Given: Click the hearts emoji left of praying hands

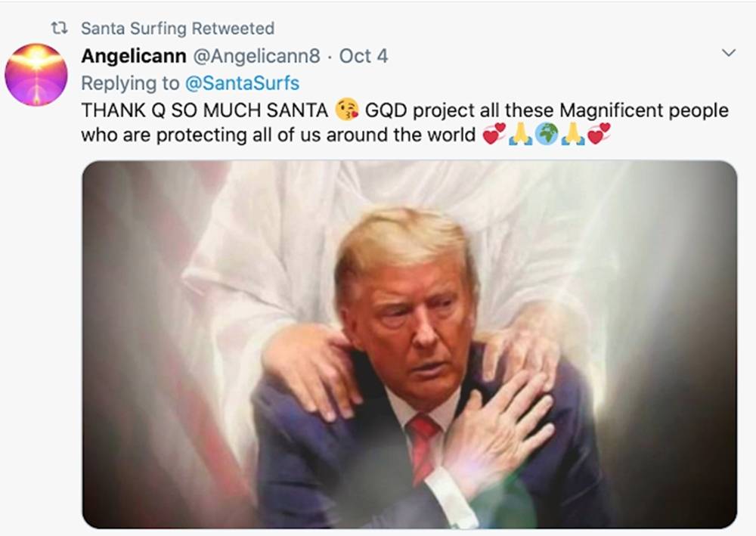Looking at the screenshot, I should pyautogui.click(x=494, y=135).
